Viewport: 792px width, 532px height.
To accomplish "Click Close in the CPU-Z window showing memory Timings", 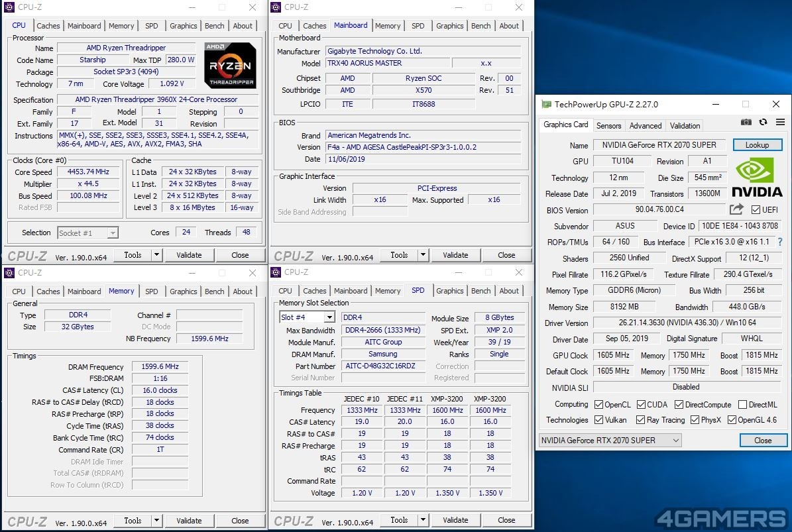I will click(x=240, y=520).
